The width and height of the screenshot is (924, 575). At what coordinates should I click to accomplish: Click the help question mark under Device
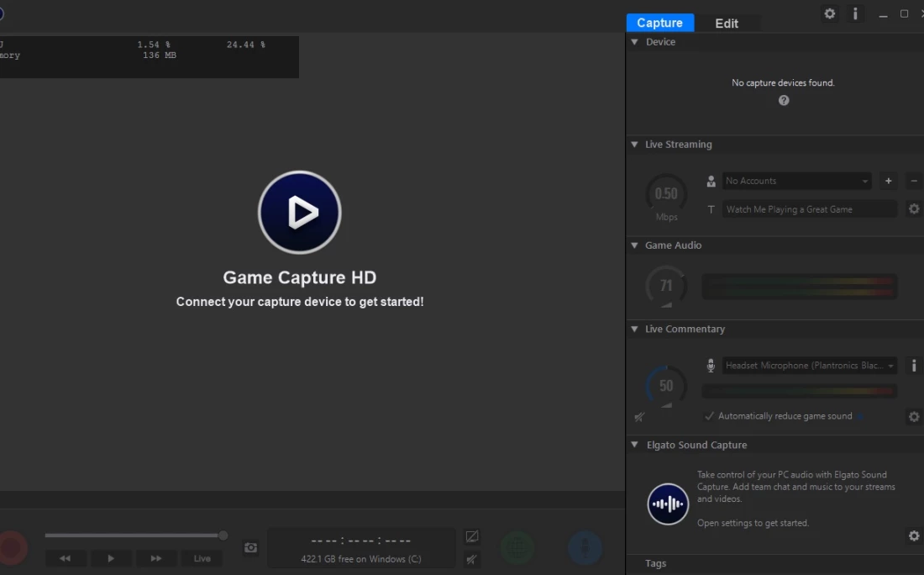click(783, 100)
